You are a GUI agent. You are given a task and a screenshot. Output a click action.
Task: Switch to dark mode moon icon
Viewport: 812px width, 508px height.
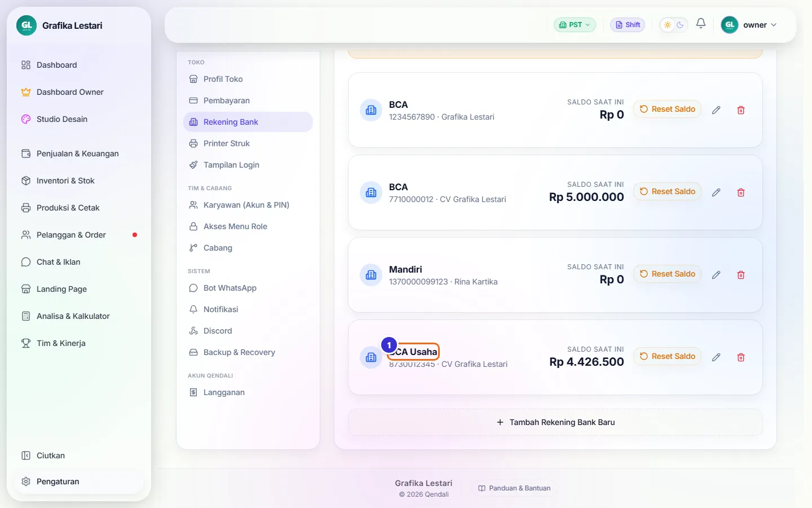[x=680, y=25]
